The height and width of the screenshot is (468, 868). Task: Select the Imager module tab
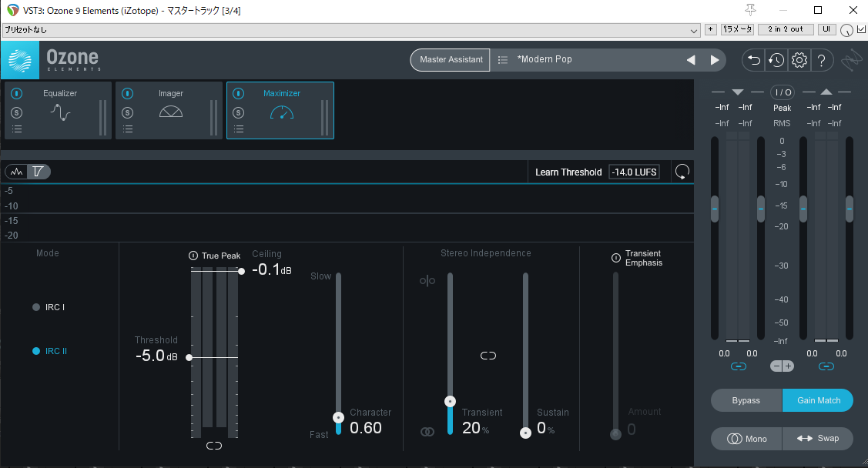(x=169, y=110)
